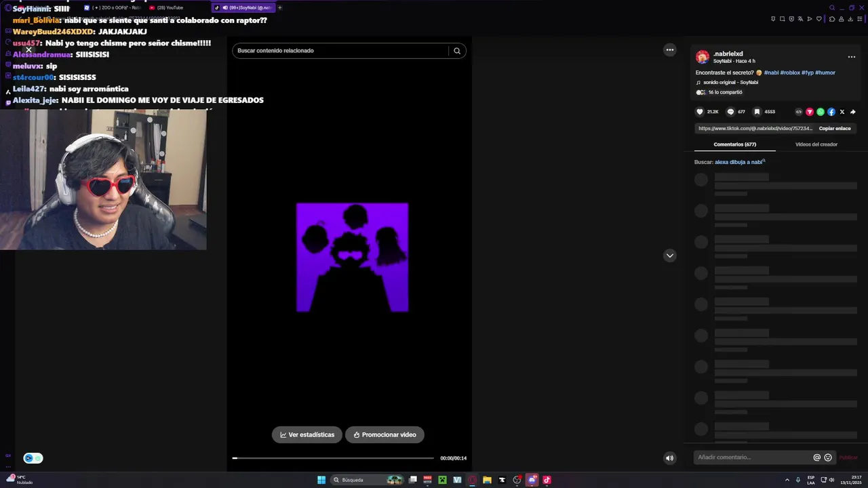Open comments via the speech bubble icon
This screenshot has width=868, height=488.
[730, 112]
